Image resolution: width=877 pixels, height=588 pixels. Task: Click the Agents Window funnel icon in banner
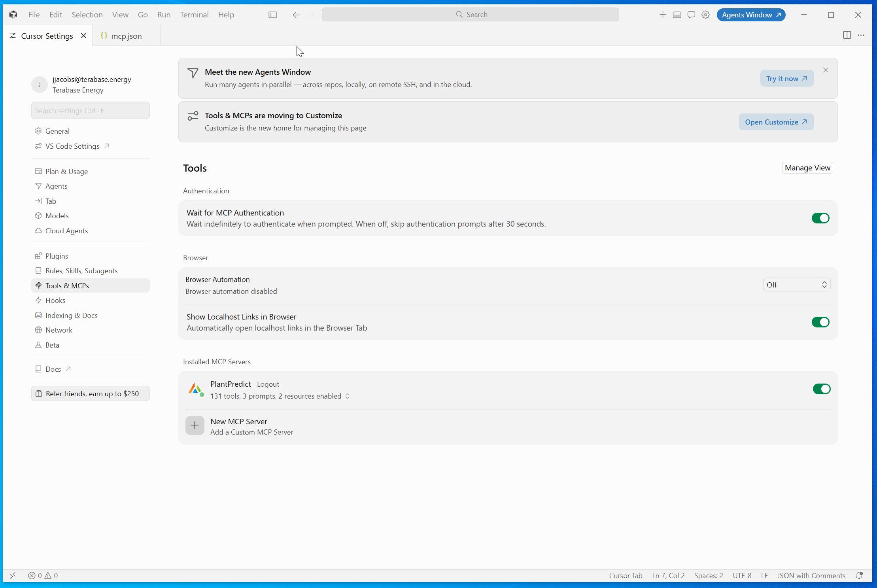coord(193,73)
